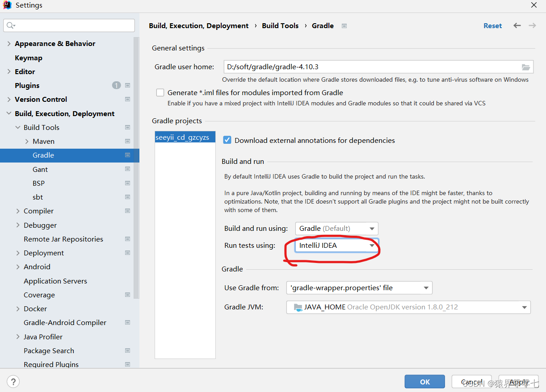Click the help question mark button
Viewport: 546px width, 392px height.
(x=13, y=382)
